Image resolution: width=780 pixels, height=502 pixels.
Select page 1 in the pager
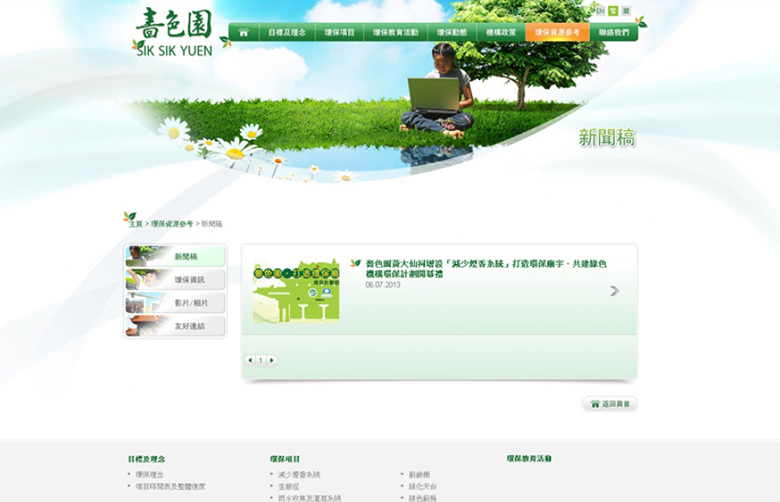click(261, 360)
